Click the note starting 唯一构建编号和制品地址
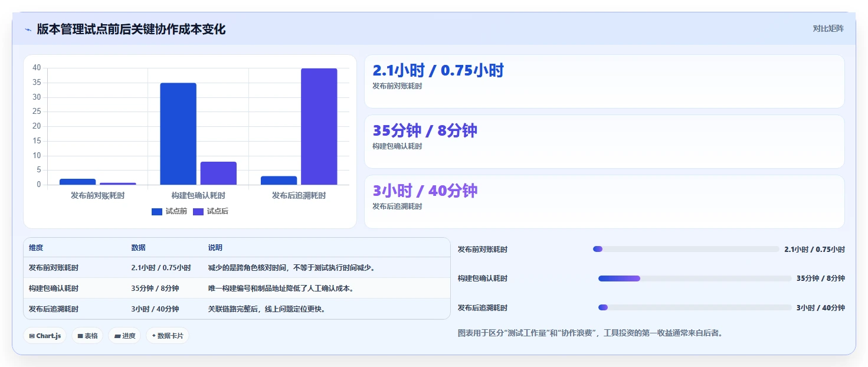 [x=281, y=289]
